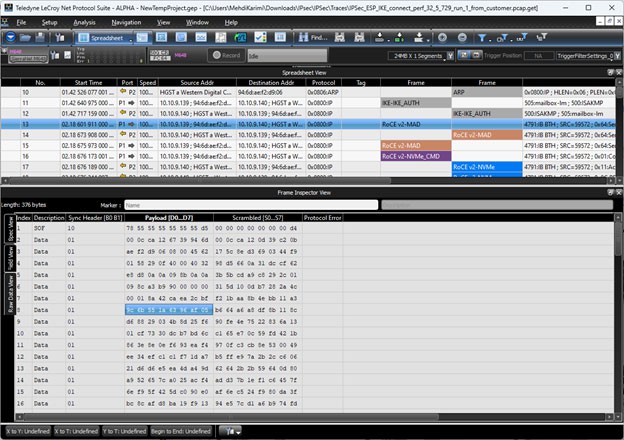
Task: Open the File menu
Action: click(x=21, y=22)
